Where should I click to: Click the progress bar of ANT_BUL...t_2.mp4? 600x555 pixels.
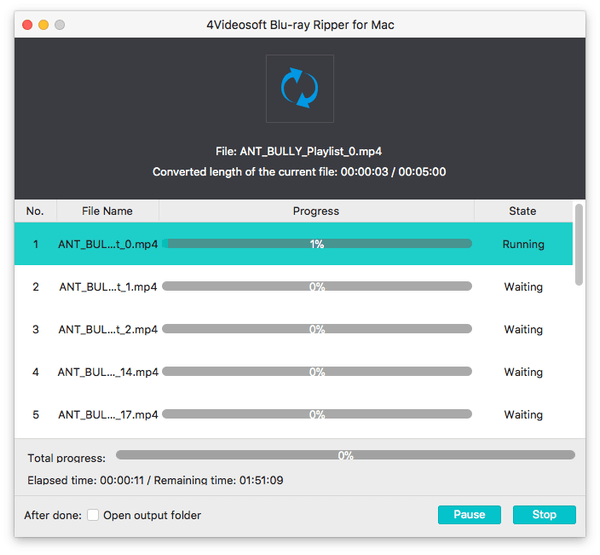click(317, 329)
